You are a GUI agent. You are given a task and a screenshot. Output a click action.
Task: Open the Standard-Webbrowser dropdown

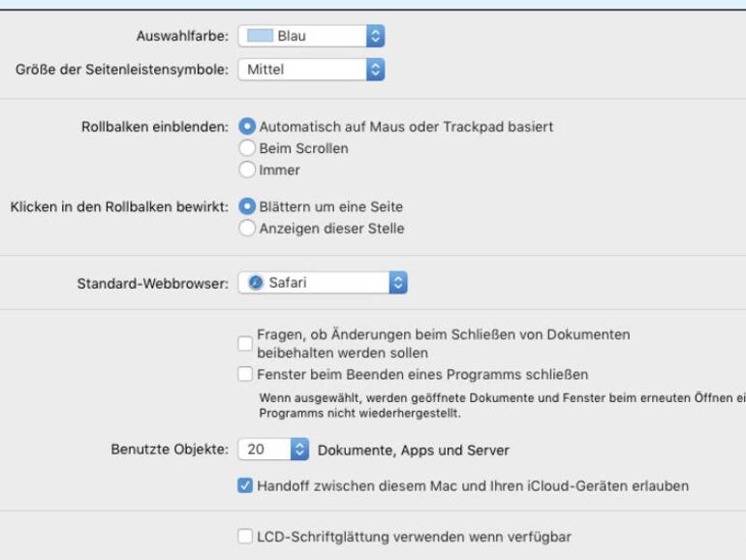pos(397,283)
